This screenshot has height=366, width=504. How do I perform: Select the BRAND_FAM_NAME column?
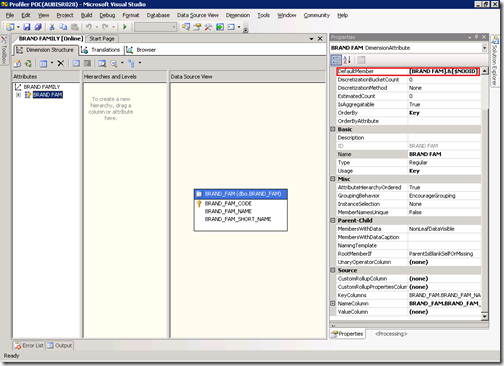228,212
